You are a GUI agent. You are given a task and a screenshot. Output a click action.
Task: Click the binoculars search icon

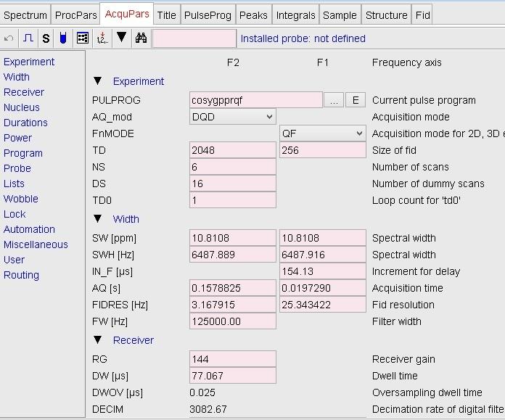(141, 38)
